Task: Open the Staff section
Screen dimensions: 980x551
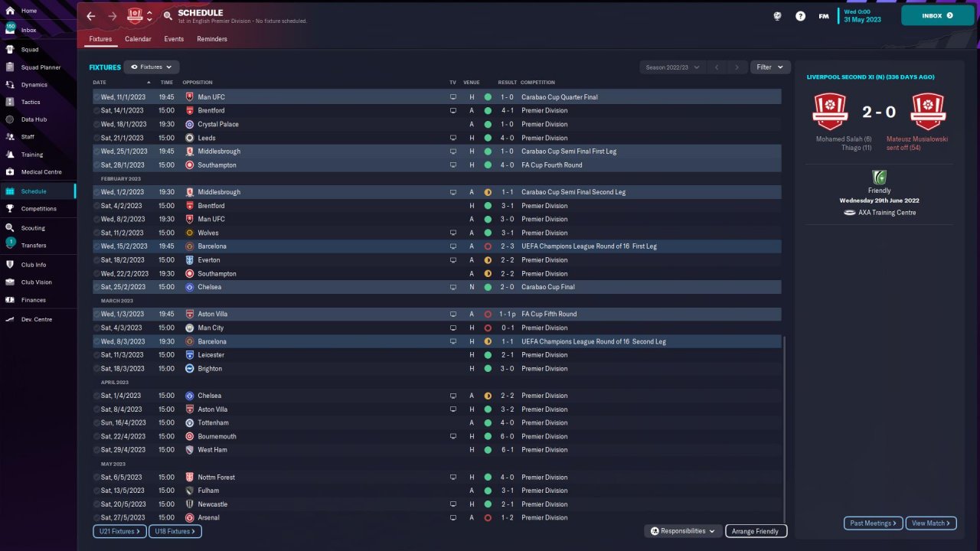Action: 28,137
